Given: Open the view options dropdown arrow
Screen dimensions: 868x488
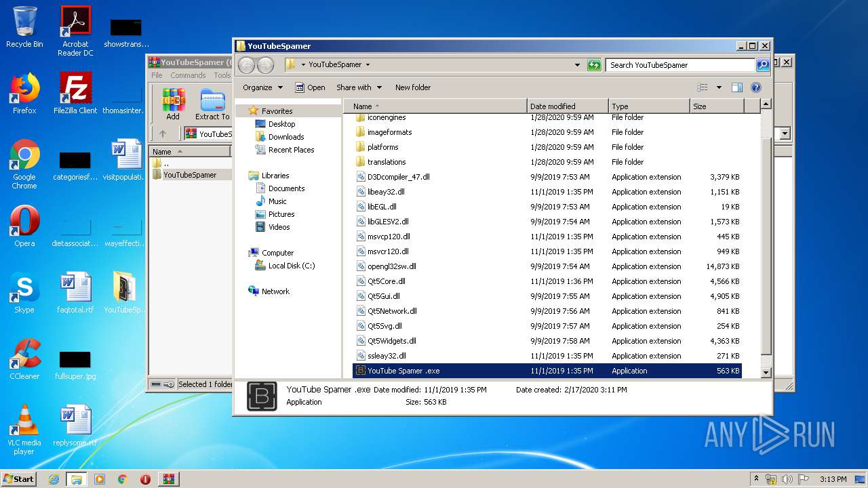Looking at the screenshot, I should coord(719,87).
